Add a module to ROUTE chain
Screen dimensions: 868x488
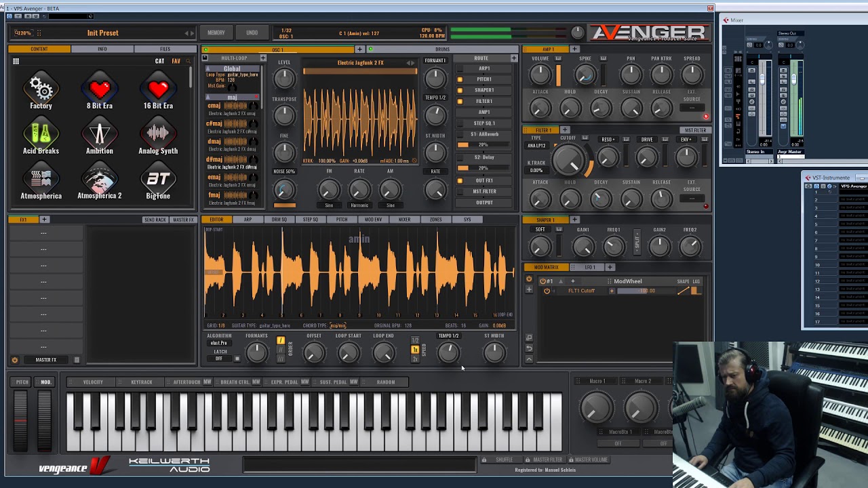[513, 58]
